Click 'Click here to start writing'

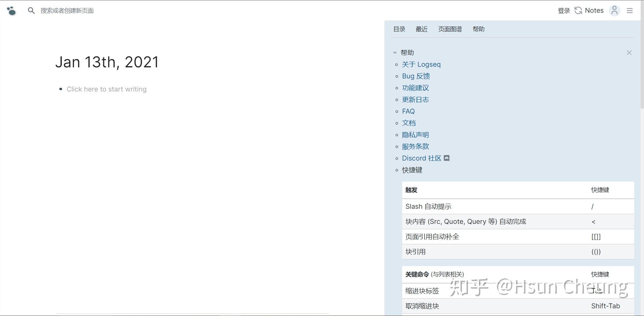pos(106,89)
